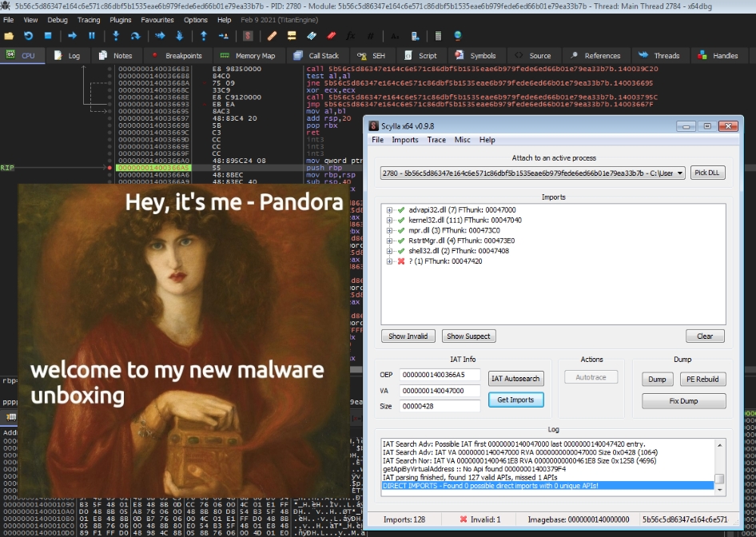Image resolution: width=756 pixels, height=537 pixels.
Task: Click into the VA input field
Action: tap(440, 391)
